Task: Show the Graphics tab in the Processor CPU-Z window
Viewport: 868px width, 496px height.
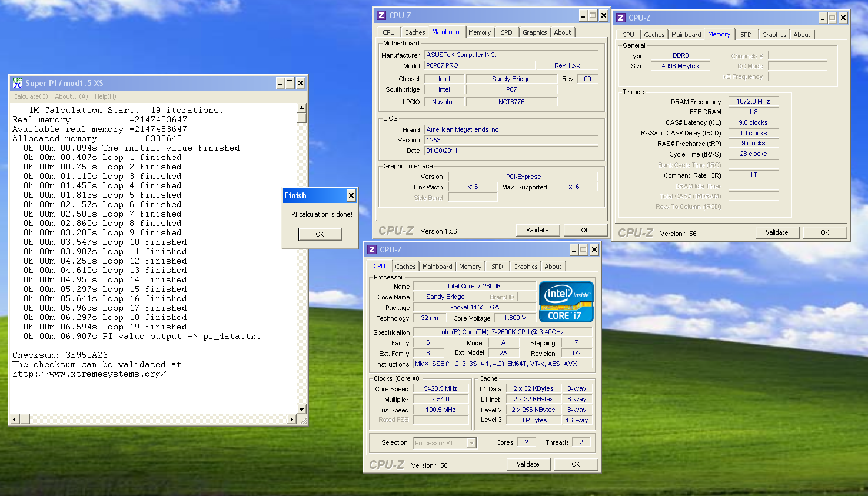Action: 526,267
